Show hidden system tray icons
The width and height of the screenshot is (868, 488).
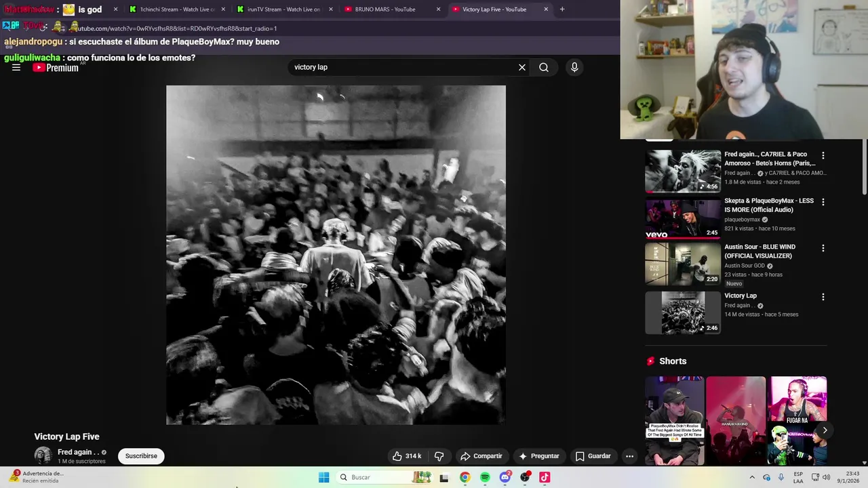(751, 477)
